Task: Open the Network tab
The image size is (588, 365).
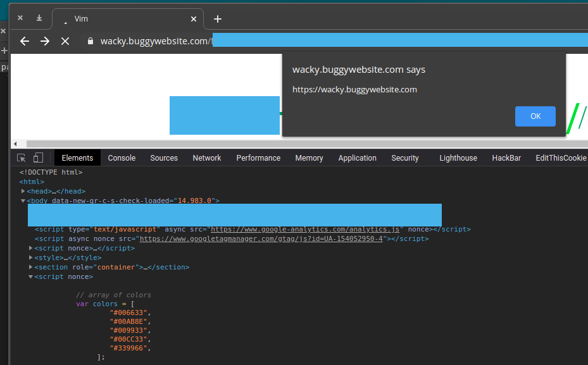Action: (206, 158)
